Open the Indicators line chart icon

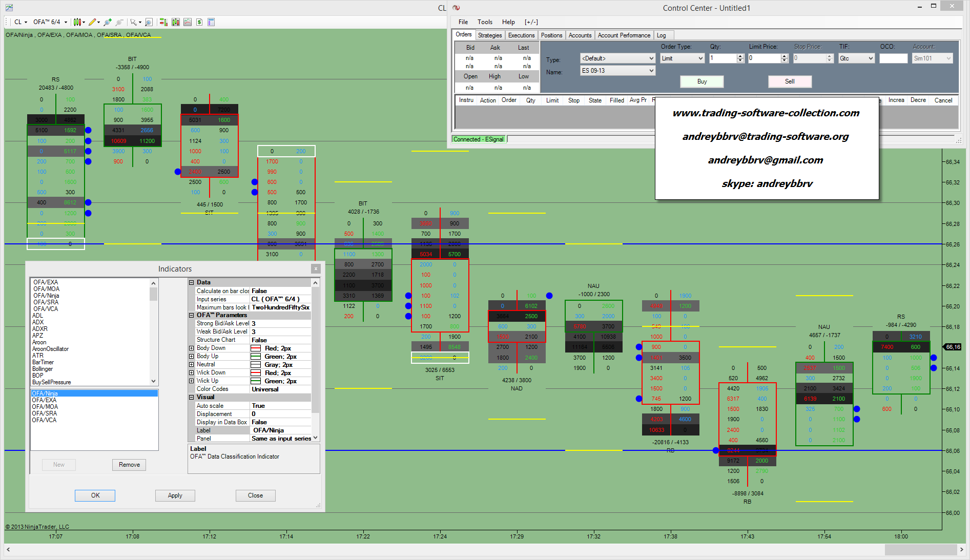[188, 22]
